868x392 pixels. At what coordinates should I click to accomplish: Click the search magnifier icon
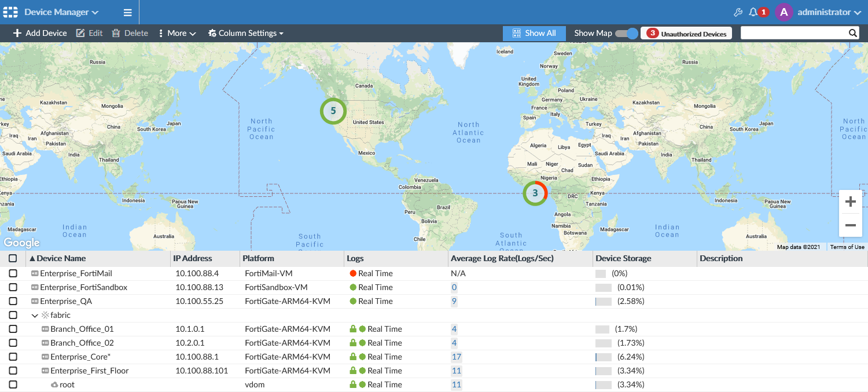[853, 33]
